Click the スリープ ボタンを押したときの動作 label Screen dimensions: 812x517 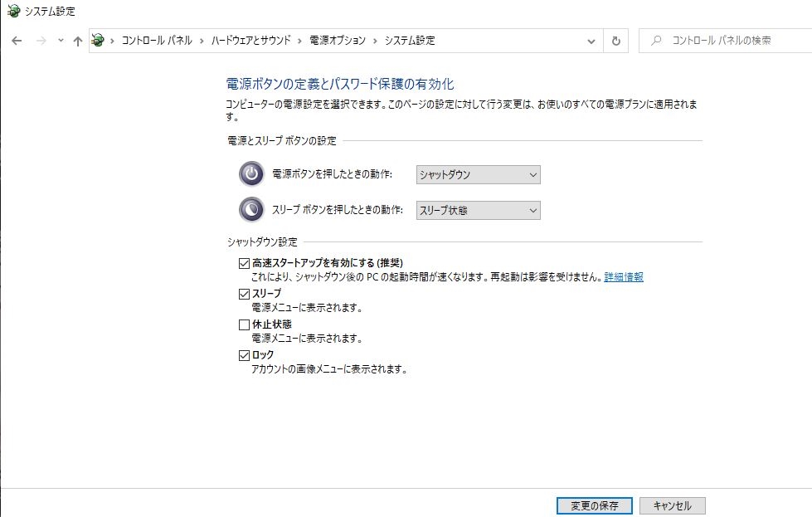(x=337, y=210)
